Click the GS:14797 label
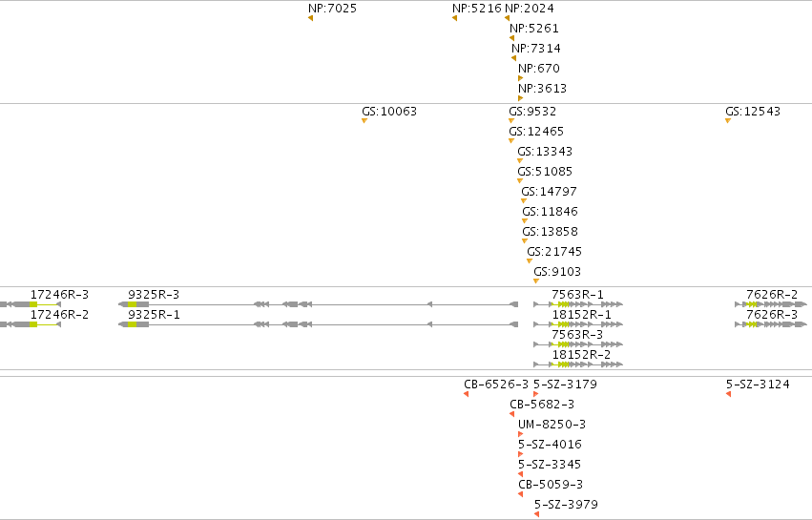This screenshot has width=812, height=520. point(549,192)
